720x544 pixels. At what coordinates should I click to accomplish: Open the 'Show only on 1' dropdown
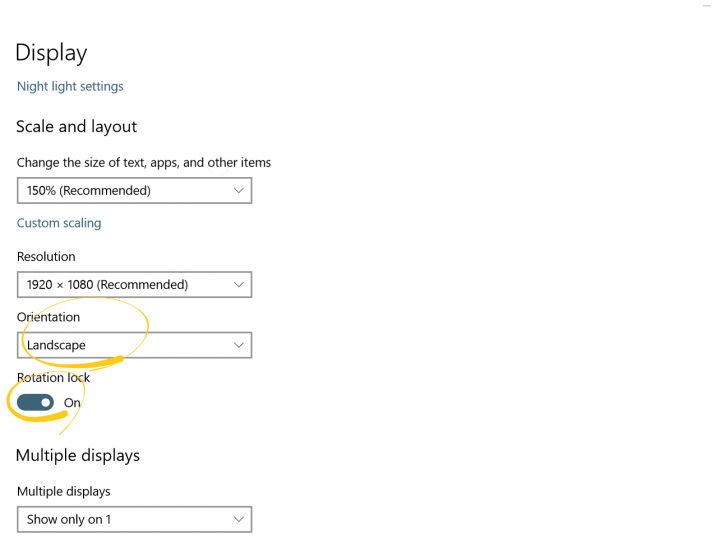coord(135,519)
